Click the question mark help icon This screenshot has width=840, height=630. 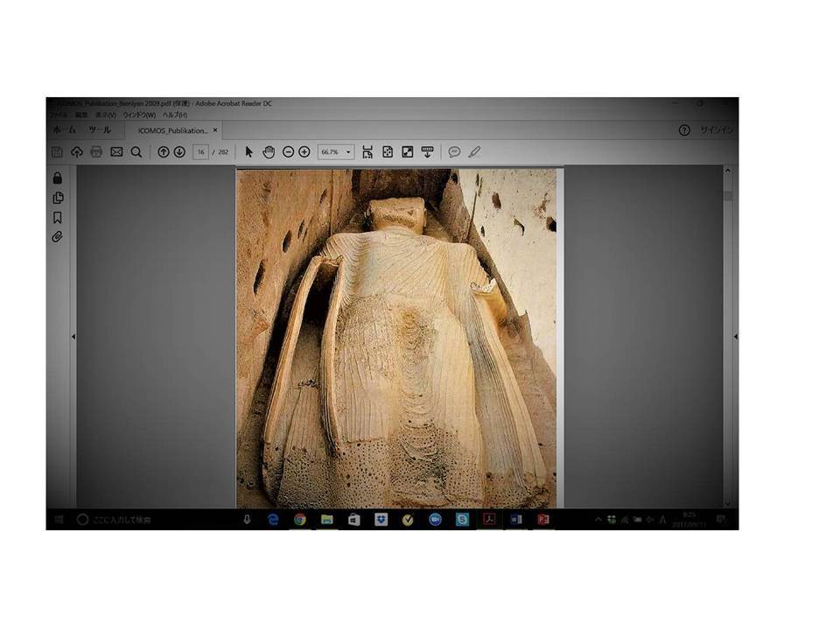pyautogui.click(x=684, y=130)
